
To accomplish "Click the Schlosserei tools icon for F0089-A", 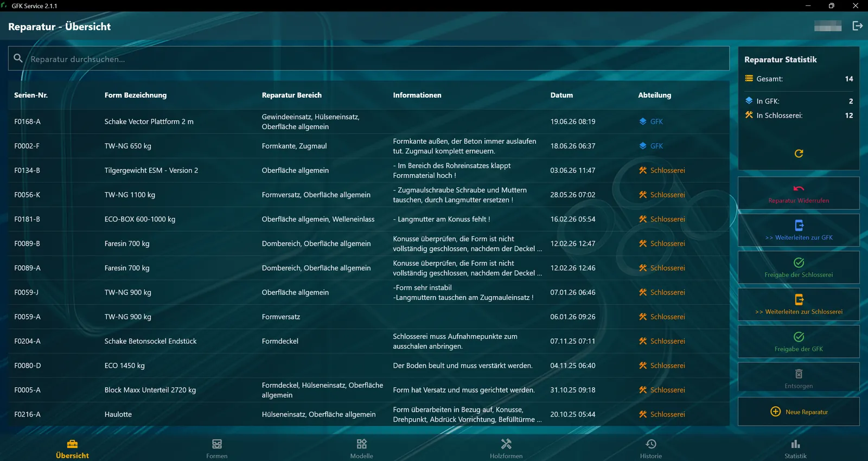I will click(x=643, y=268).
